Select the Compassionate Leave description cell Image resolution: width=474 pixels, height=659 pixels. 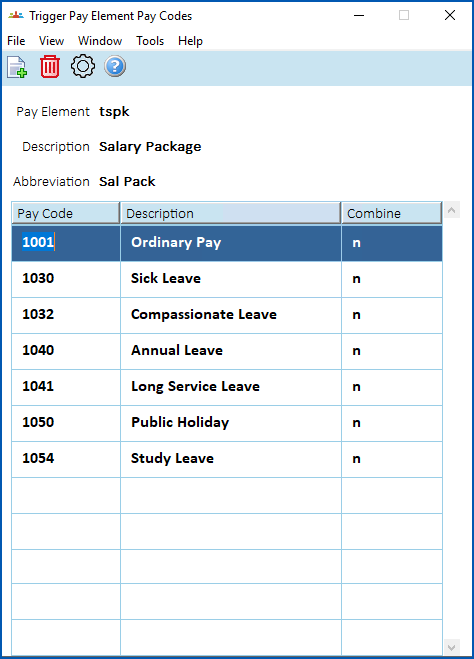tap(231, 315)
